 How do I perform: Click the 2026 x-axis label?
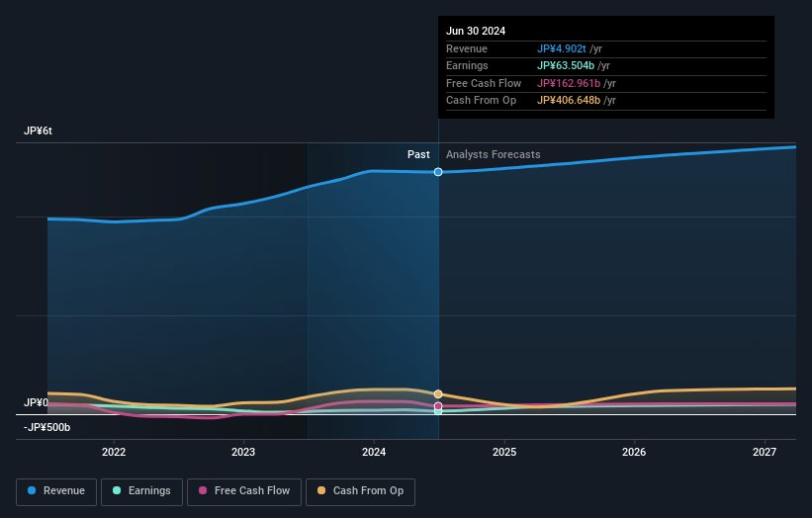click(634, 452)
